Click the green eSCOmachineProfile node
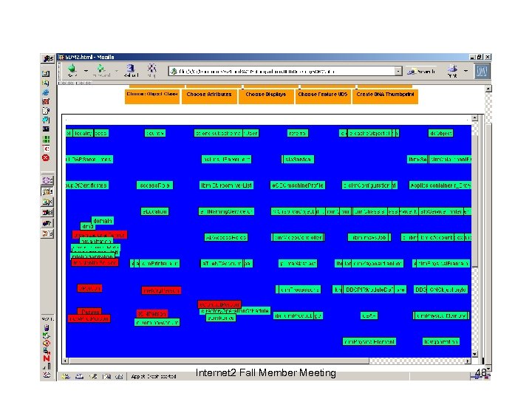The height and width of the screenshot is (399, 532). click(298, 185)
